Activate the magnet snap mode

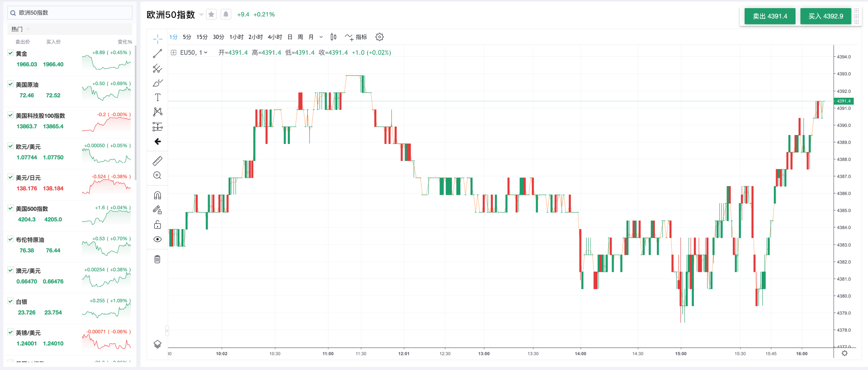157,195
